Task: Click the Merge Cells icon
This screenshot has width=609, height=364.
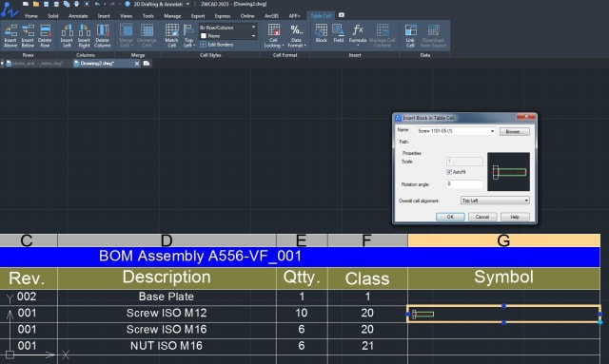Action: (126, 35)
